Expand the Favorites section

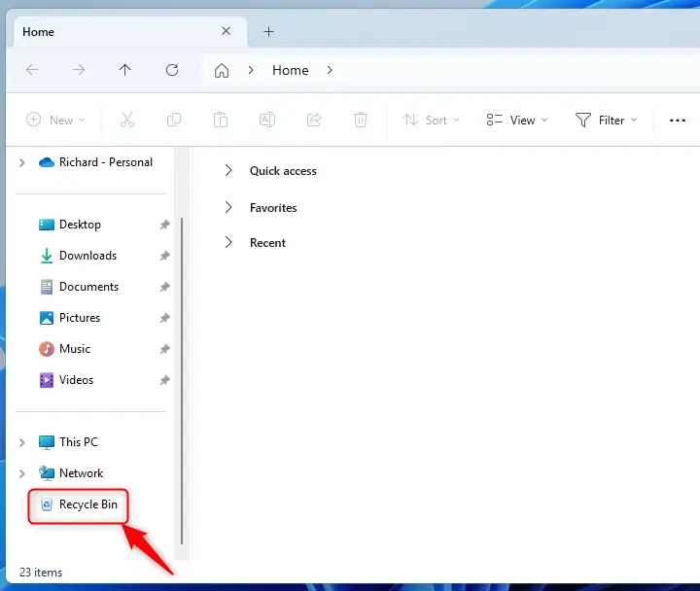click(228, 208)
